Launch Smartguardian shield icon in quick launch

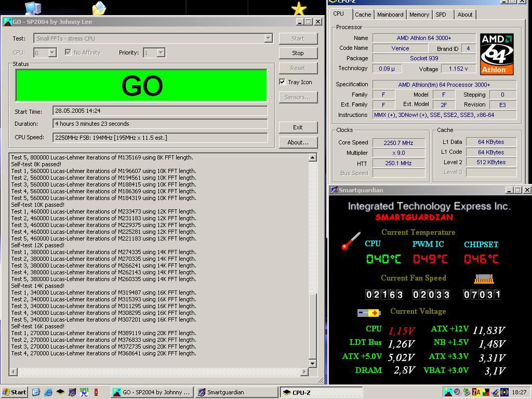[x=72, y=392]
